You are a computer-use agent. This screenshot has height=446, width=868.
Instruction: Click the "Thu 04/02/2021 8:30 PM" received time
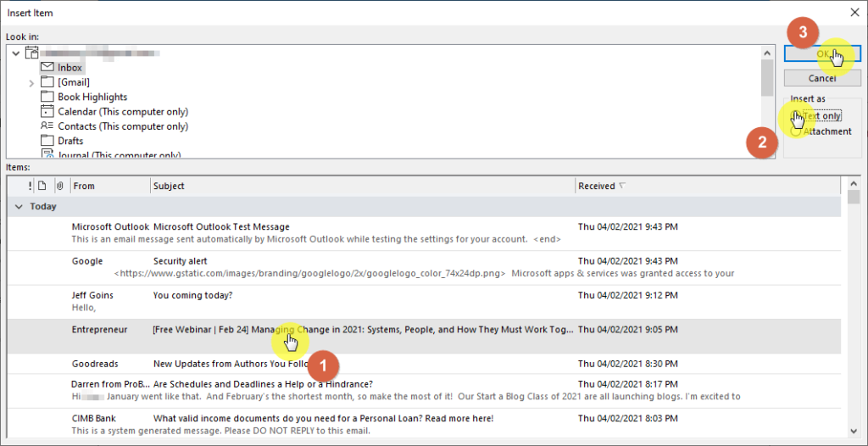pos(628,364)
